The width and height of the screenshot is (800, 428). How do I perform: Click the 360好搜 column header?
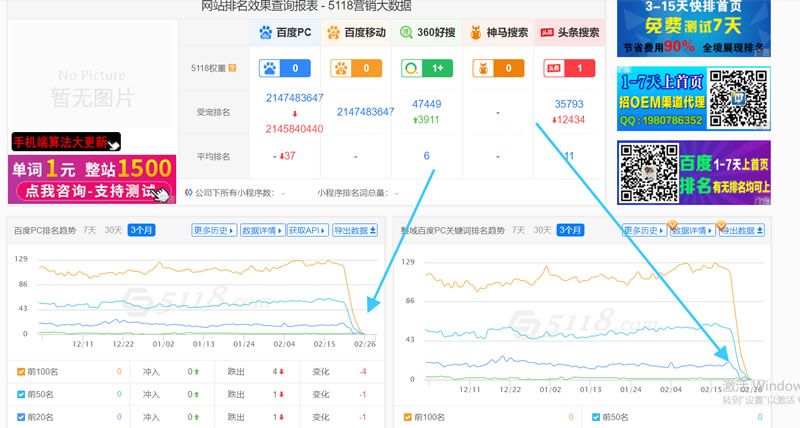[x=427, y=33]
